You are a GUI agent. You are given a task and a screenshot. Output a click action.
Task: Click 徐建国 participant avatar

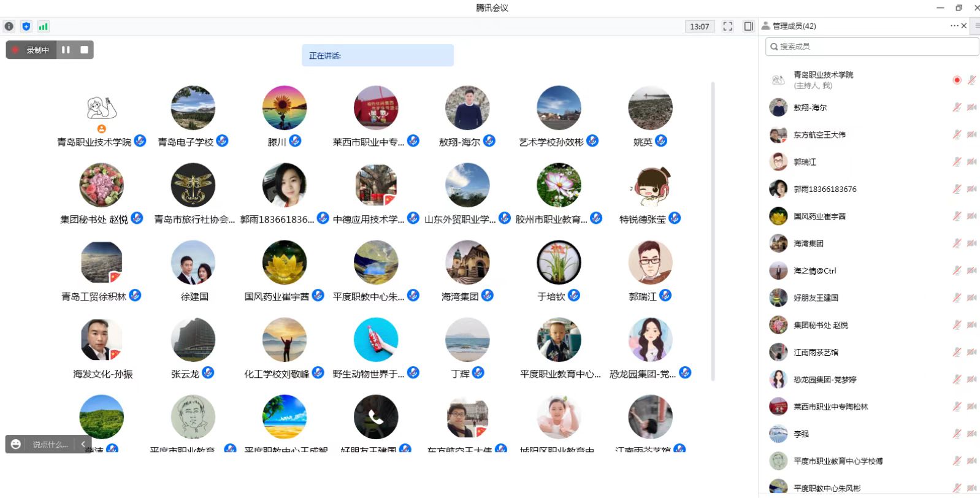point(193,262)
